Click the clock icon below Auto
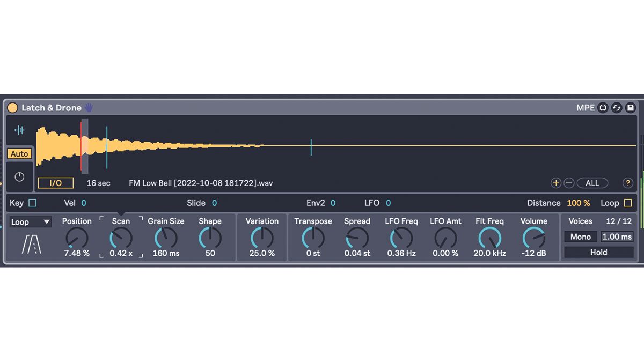Screen dimensions: 644x362 point(19,177)
